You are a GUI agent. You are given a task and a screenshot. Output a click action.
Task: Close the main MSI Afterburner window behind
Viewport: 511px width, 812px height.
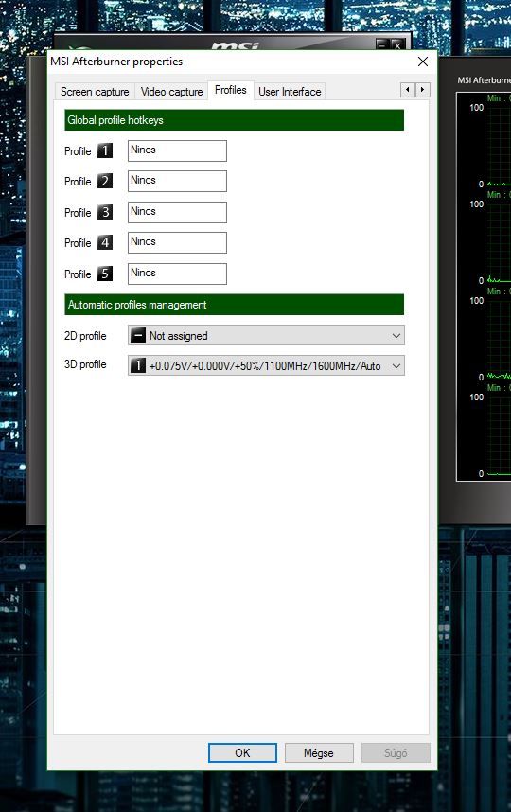(x=397, y=45)
